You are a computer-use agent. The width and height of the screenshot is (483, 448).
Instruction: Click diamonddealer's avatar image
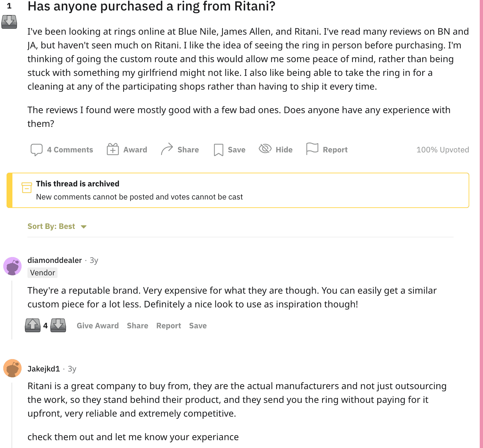(12, 266)
